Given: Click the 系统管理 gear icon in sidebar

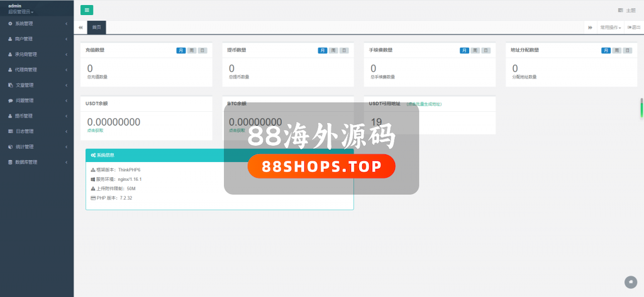Looking at the screenshot, I should click(10, 23).
